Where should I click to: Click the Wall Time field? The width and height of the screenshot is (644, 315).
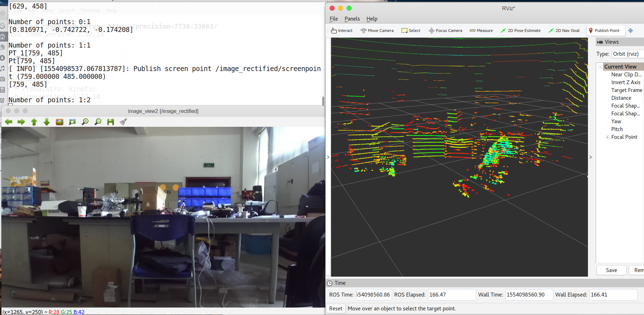tap(529, 295)
